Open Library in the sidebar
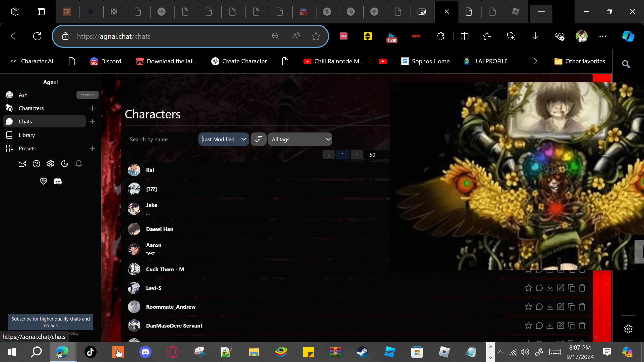The width and height of the screenshot is (644, 362). tap(27, 135)
